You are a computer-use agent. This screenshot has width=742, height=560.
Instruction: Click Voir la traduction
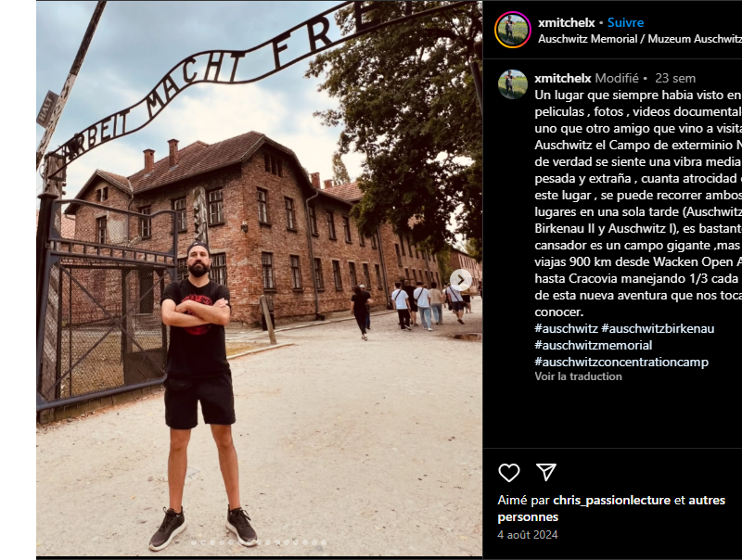pos(578,376)
